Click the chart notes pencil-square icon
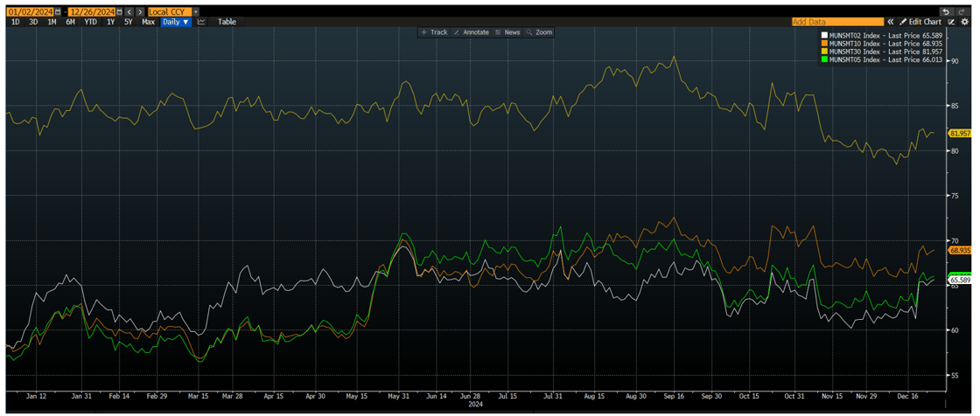Screen dimensions: 980x416 coord(951,22)
